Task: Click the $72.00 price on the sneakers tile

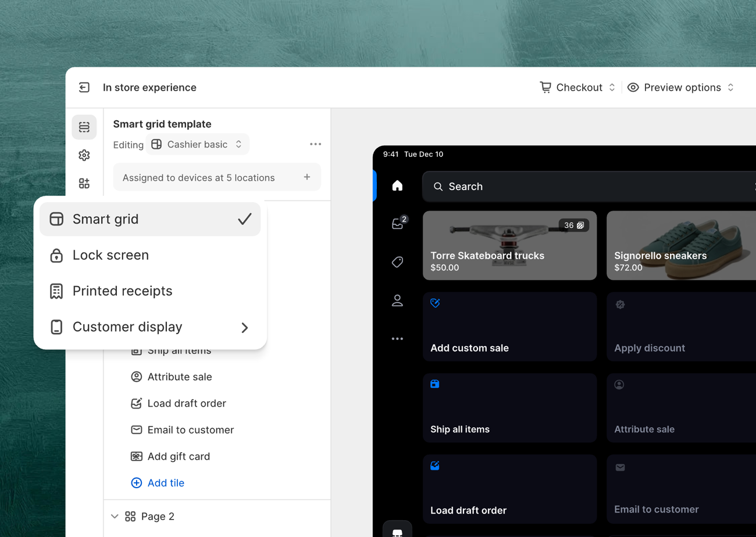Action: 629,268
